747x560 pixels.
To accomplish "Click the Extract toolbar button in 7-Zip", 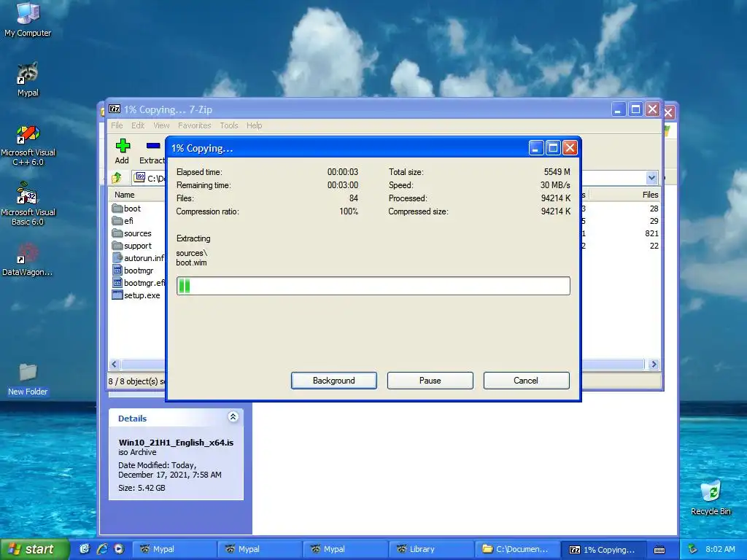I will pyautogui.click(x=152, y=152).
